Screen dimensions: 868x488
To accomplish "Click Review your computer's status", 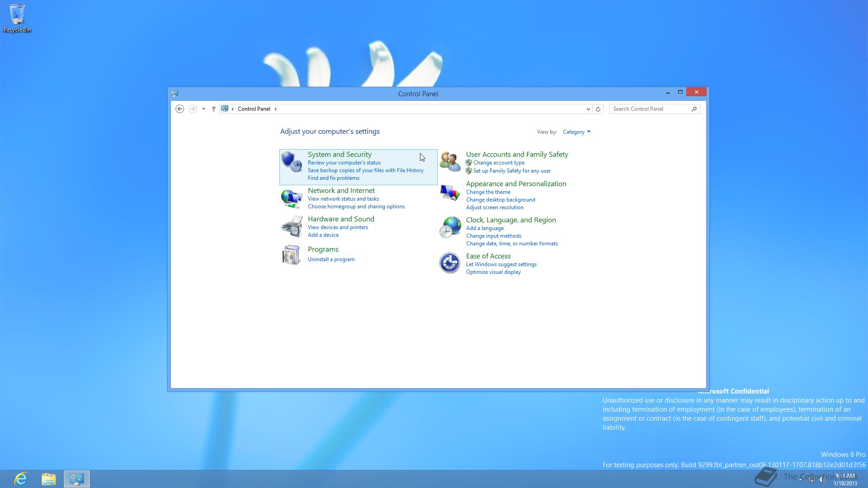I will click(x=344, y=163).
